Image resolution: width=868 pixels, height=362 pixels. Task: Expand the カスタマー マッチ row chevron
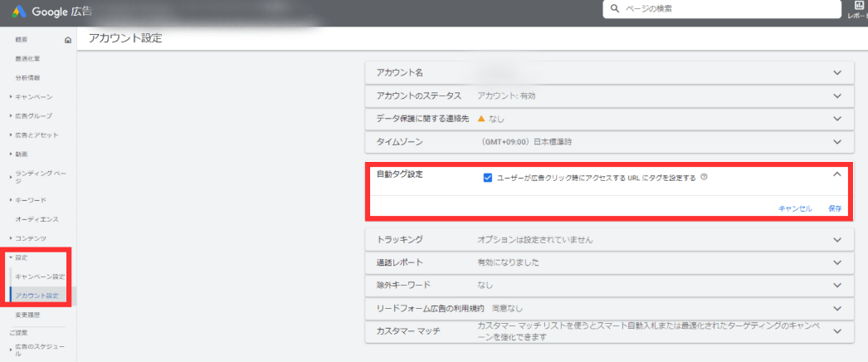tap(837, 331)
